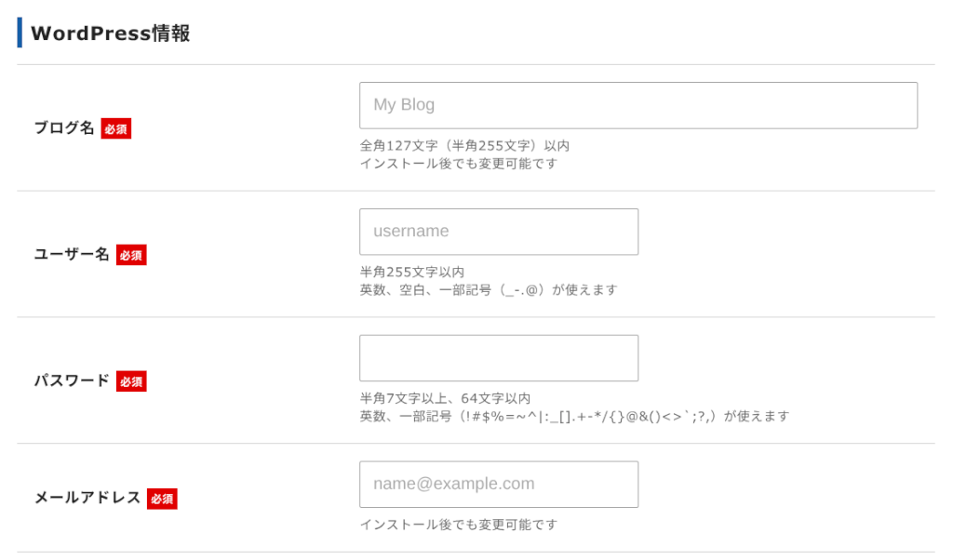Select the name@example.com email field
This screenshot has width=953, height=560.
tap(498, 485)
